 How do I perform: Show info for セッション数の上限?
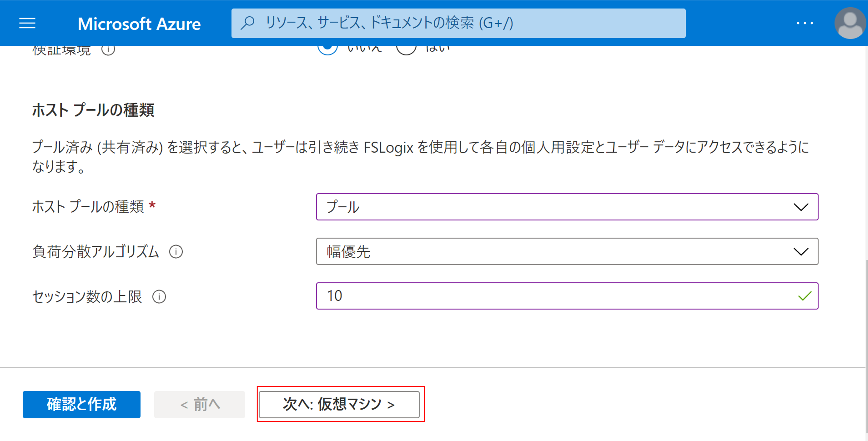(x=159, y=297)
